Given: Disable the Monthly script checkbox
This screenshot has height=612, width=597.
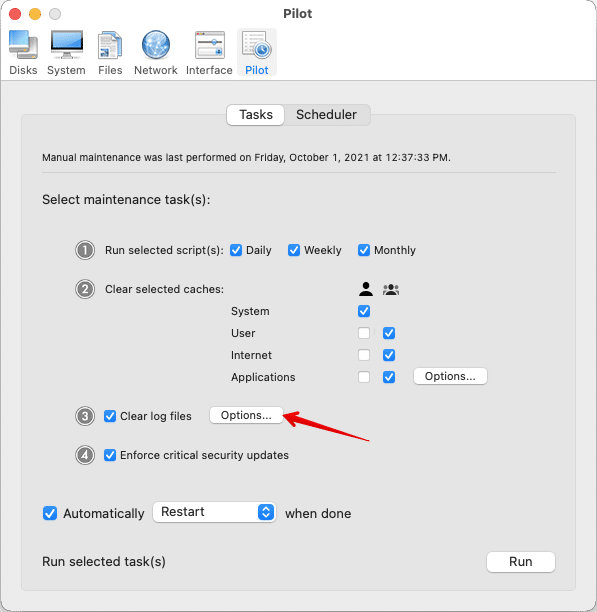Looking at the screenshot, I should (x=364, y=250).
